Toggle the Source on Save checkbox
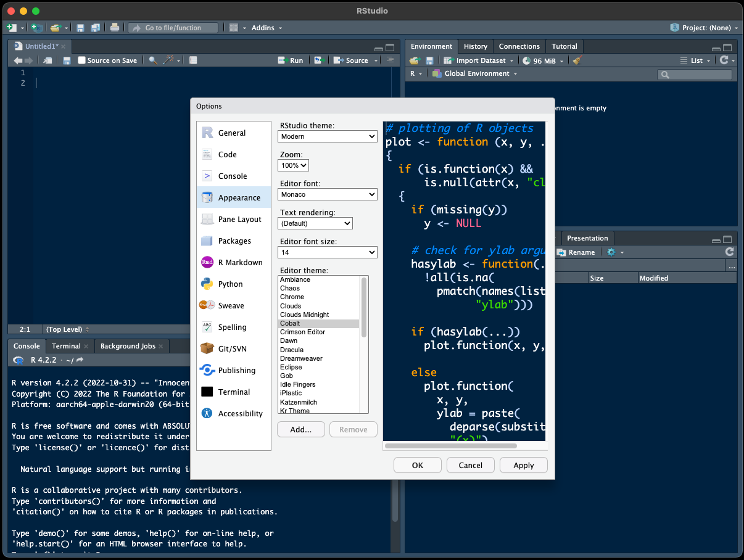The height and width of the screenshot is (560, 744). (x=82, y=60)
